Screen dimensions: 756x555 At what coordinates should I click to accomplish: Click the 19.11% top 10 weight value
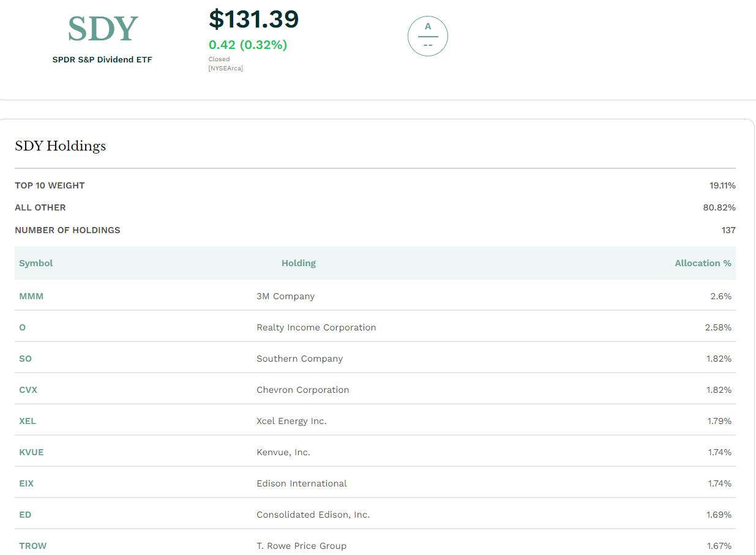(x=723, y=185)
